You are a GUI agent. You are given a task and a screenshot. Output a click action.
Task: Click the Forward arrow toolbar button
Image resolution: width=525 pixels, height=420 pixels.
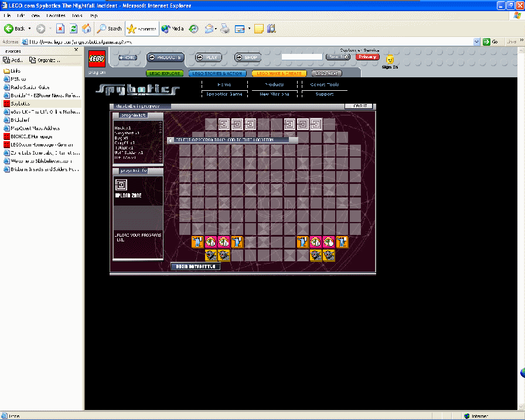[x=40, y=29]
